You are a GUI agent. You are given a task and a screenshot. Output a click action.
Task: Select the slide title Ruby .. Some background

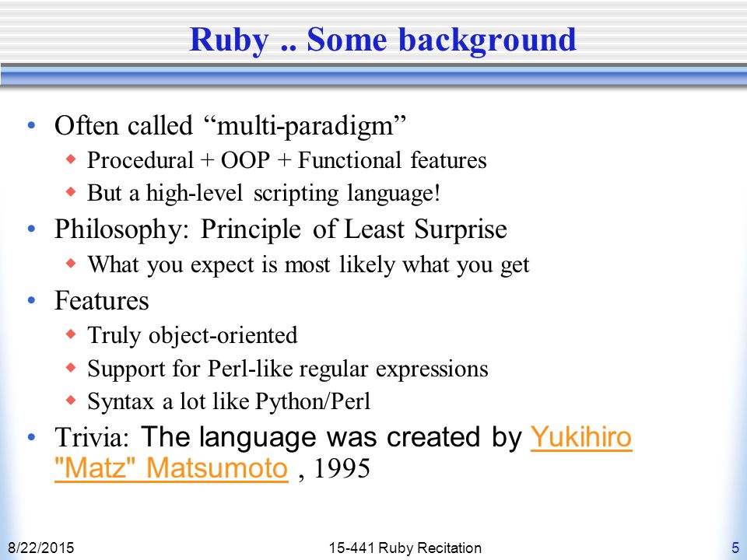[383, 40]
